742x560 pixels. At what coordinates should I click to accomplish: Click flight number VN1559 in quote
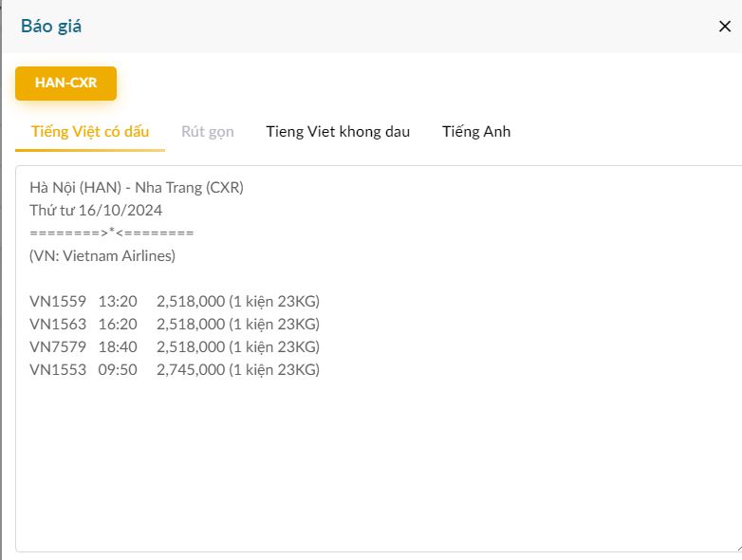pos(58,302)
